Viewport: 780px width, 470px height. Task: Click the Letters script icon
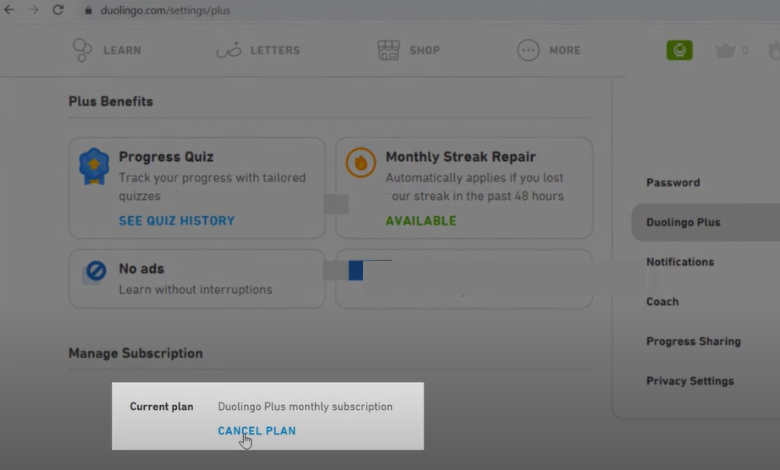(229, 50)
